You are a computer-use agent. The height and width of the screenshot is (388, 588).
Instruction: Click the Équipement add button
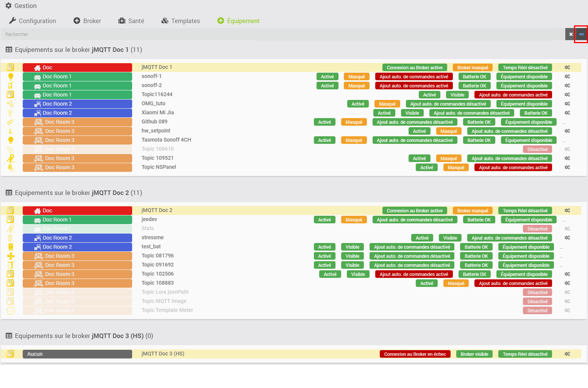tap(239, 21)
